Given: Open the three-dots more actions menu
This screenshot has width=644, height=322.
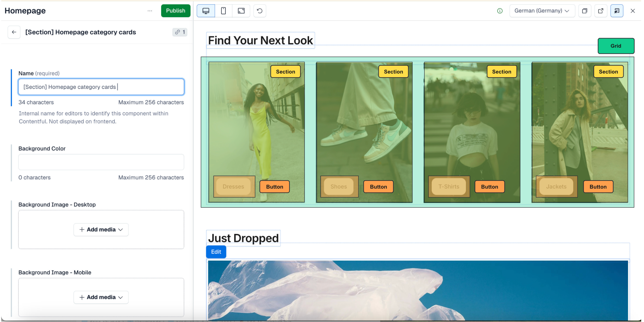Looking at the screenshot, I should click(x=150, y=11).
